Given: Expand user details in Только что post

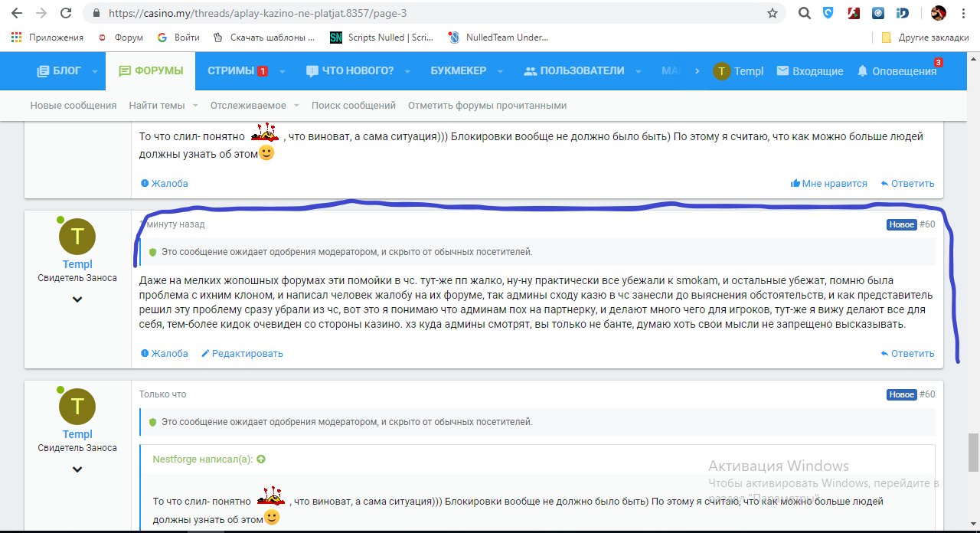Looking at the screenshot, I should (x=77, y=469).
